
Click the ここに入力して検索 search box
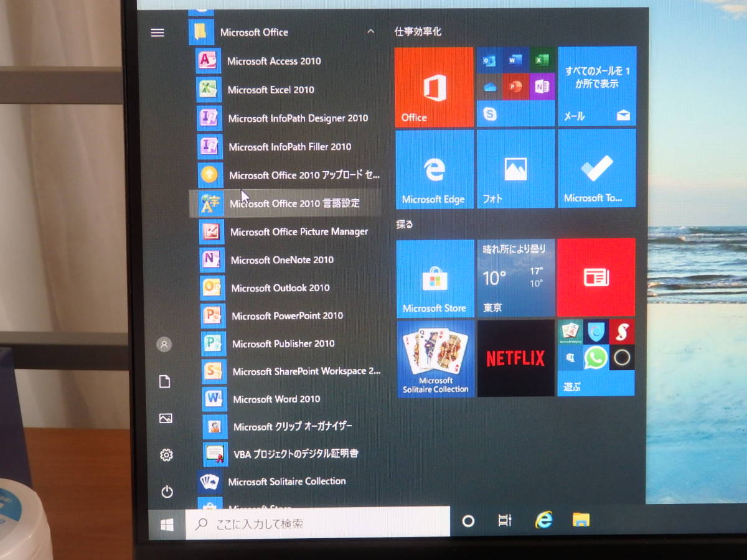click(317, 523)
